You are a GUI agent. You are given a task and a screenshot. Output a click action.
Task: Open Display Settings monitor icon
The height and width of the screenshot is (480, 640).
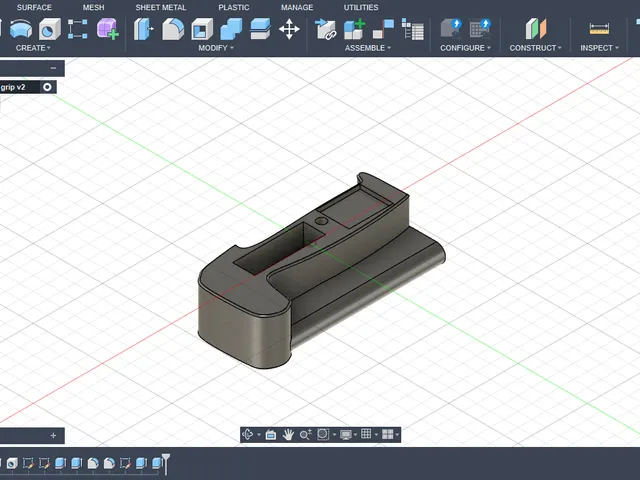coord(346,435)
